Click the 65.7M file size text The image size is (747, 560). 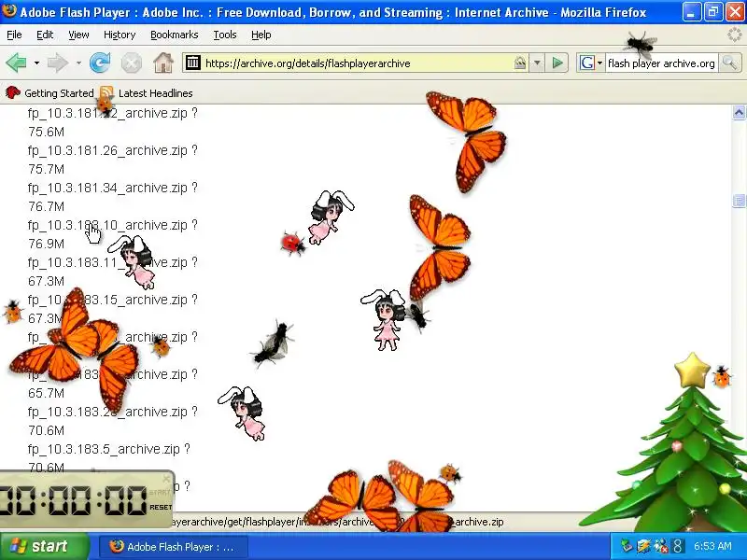(x=46, y=393)
